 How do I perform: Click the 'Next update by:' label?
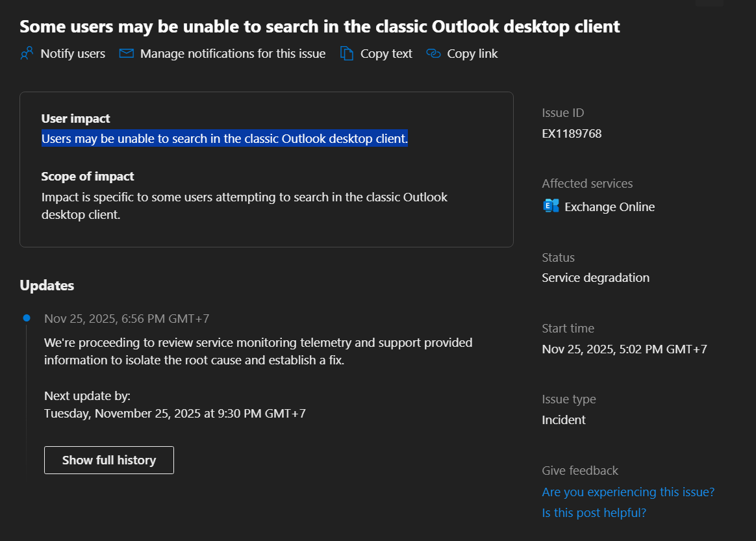pos(87,396)
